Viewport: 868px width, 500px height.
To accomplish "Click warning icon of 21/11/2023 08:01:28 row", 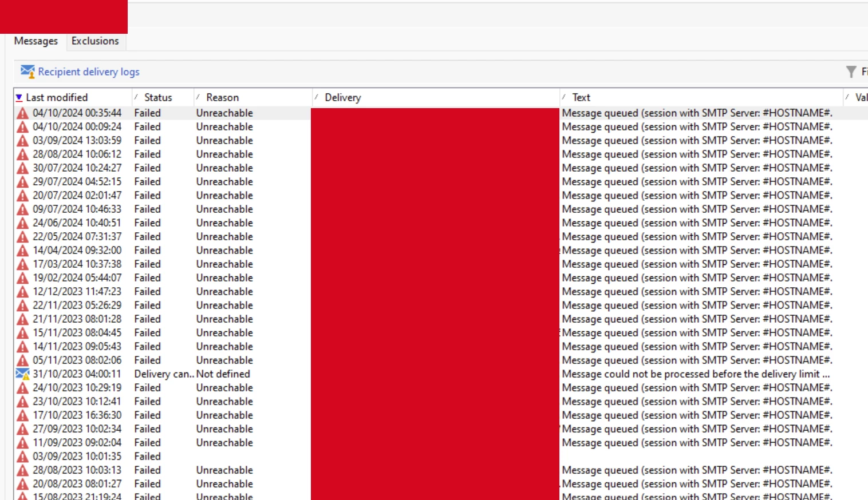I will [22, 319].
